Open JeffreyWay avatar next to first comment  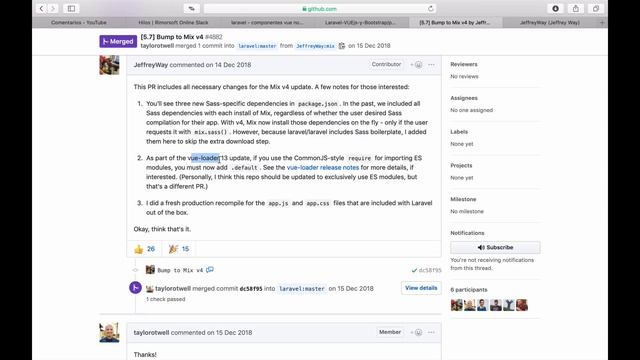109,65
